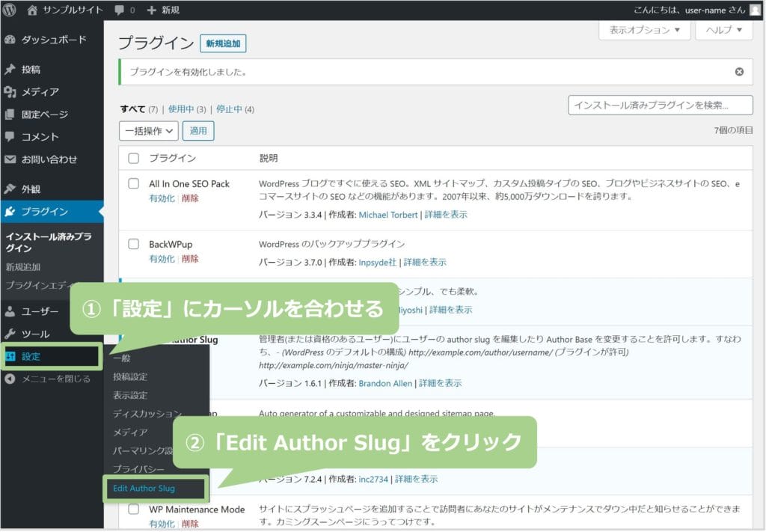
Task: Open ダッシュボード via its gauge icon
Action: coord(10,40)
